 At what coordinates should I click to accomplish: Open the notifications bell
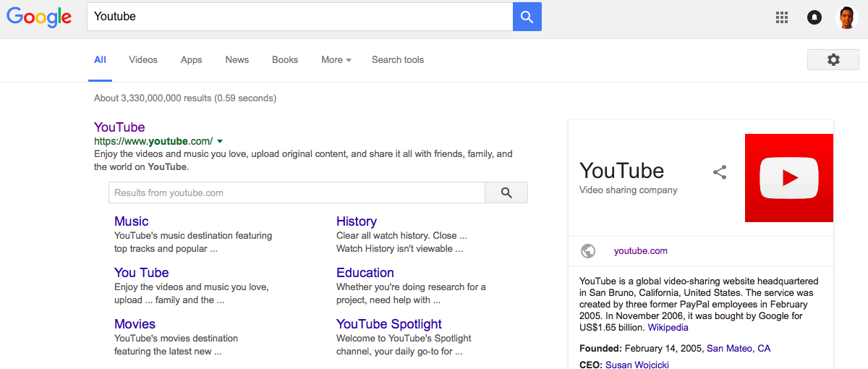[814, 18]
